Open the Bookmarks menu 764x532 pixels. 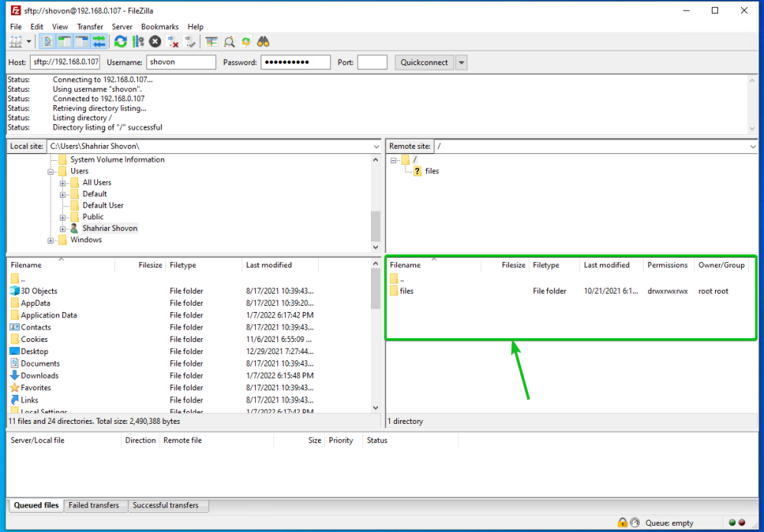[159, 27]
